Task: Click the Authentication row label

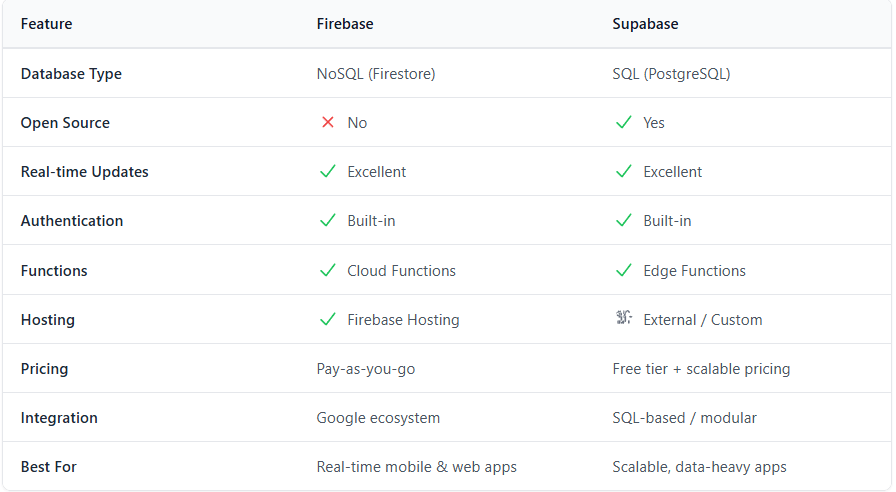Action: (71, 221)
